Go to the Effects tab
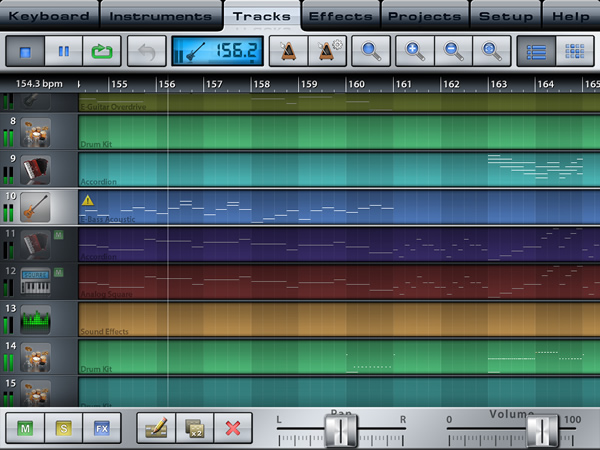600x450 pixels. pos(341,15)
